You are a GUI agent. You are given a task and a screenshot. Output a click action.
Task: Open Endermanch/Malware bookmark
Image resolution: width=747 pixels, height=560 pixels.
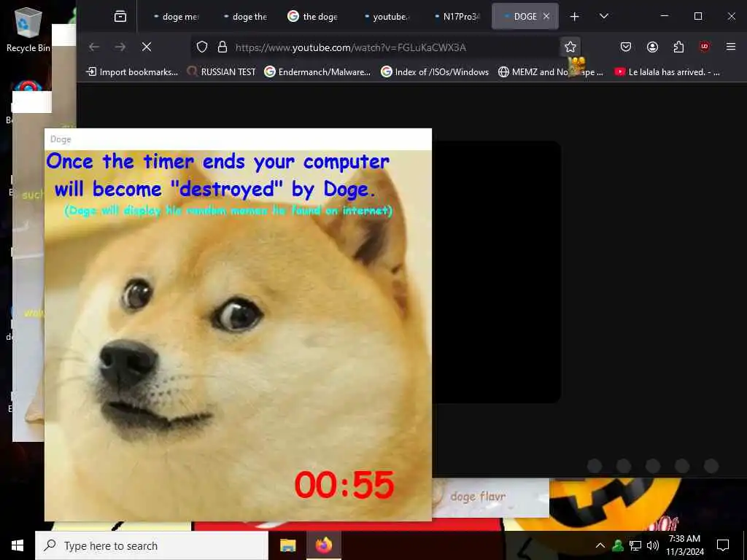317,72
